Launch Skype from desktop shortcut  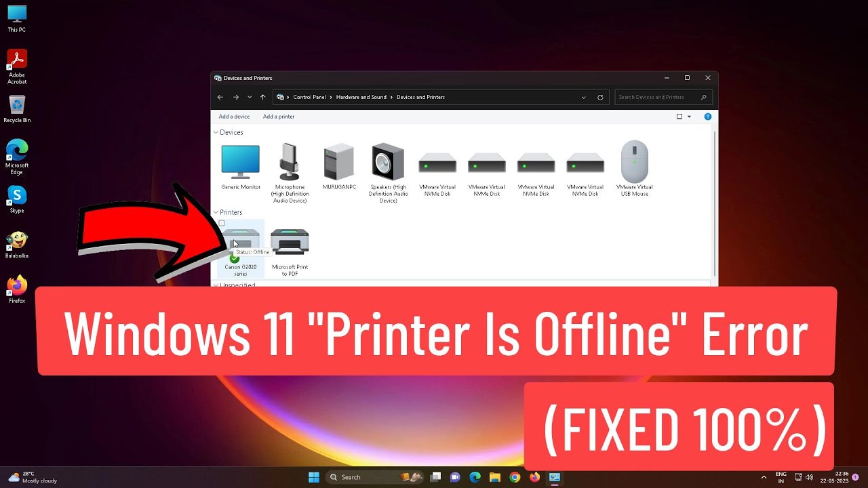pyautogui.click(x=17, y=200)
